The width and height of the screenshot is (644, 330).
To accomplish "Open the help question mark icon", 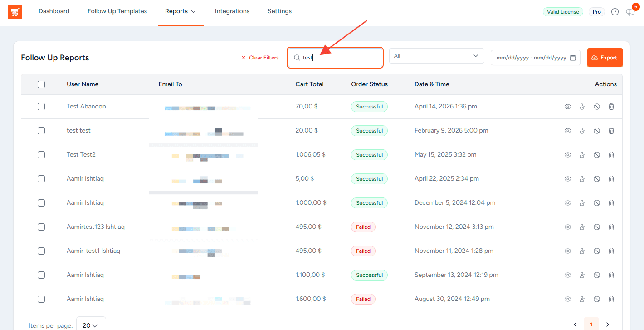I will click(615, 12).
